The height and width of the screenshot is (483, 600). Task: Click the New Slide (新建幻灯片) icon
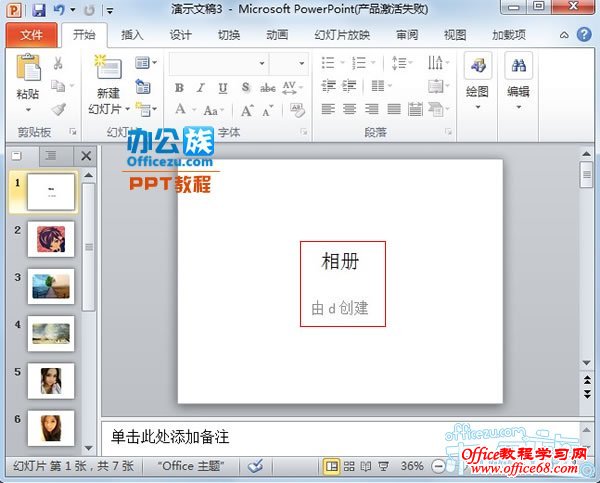[108, 69]
